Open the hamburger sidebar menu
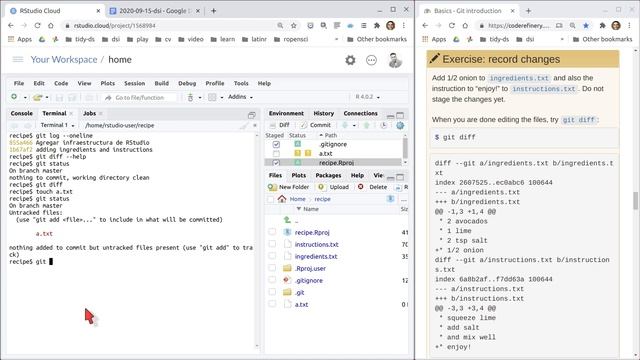 pos(18,60)
